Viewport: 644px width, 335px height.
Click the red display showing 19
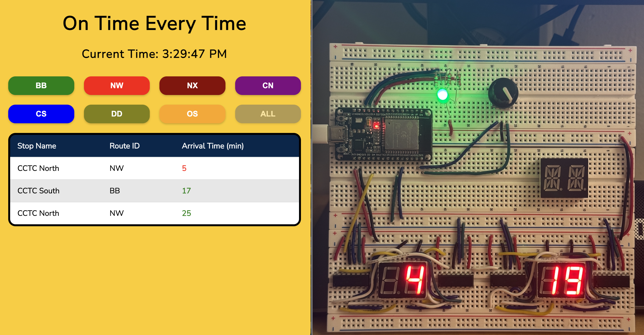(x=562, y=280)
